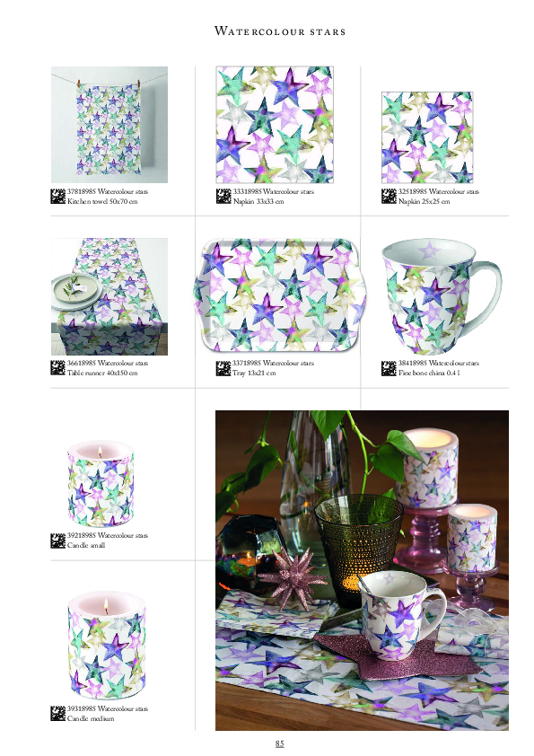
Task: Click the QR code beside Napkin 33x33 cm
Action: [x=223, y=197]
